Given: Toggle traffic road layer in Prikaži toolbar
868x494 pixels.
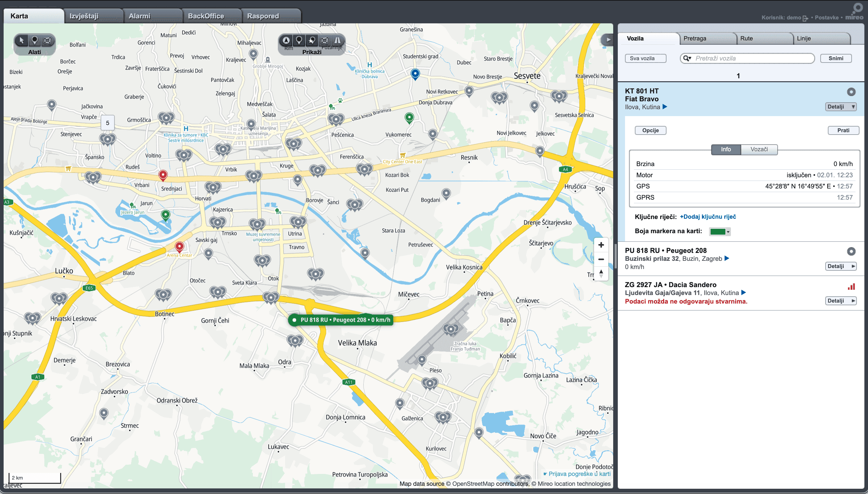Looking at the screenshot, I should (x=337, y=41).
